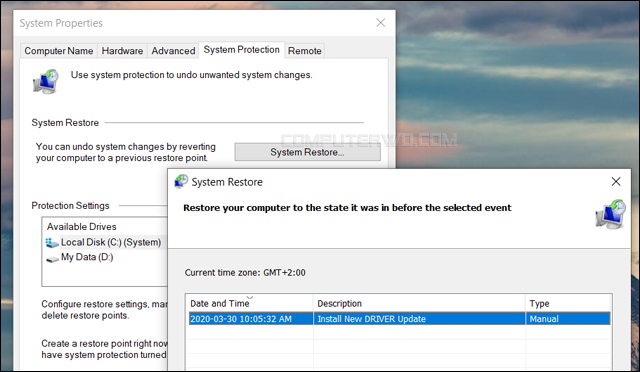Close the System Restore dialog
The image size is (640, 372).
point(616,181)
